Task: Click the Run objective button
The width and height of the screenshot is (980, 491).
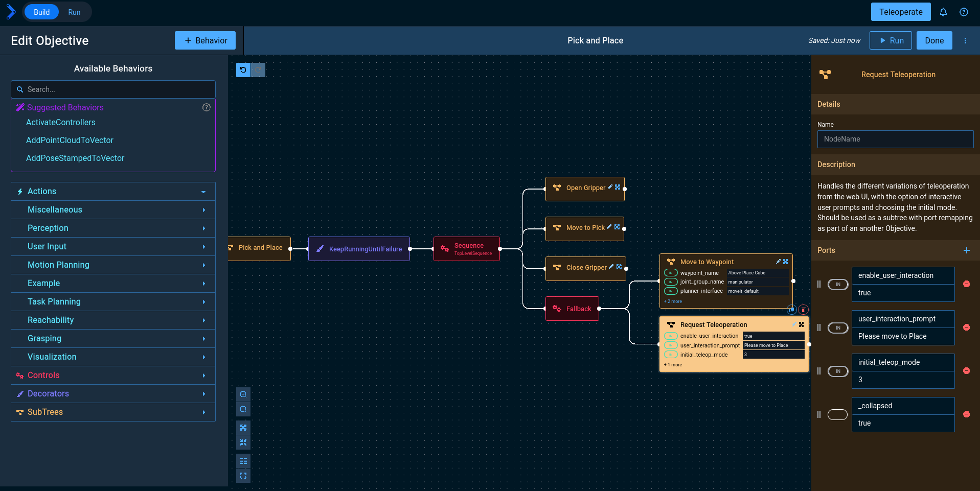Action: point(891,40)
